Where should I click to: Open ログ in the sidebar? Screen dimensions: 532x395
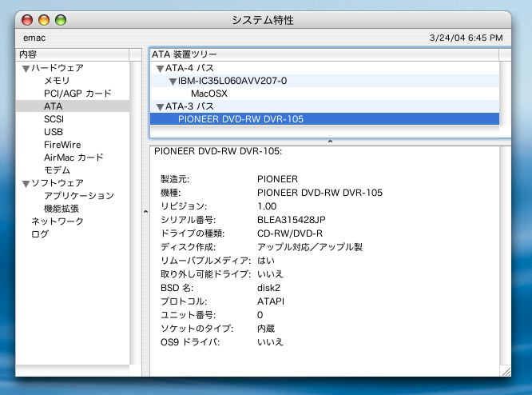(39, 233)
